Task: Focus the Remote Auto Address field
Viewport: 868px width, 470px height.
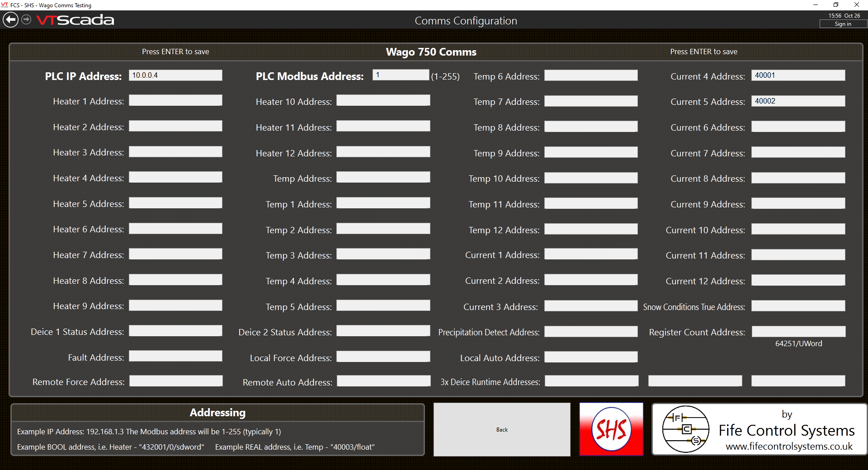Action: click(x=384, y=381)
